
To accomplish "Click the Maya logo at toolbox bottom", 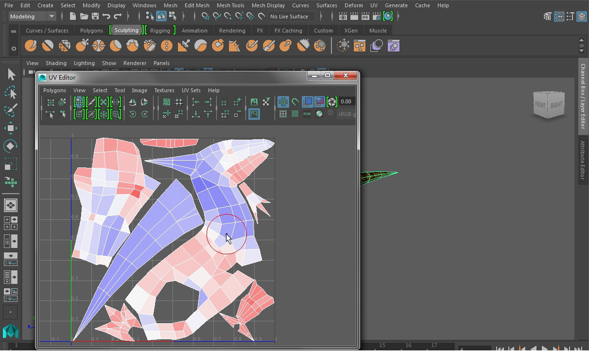I will click(10, 331).
